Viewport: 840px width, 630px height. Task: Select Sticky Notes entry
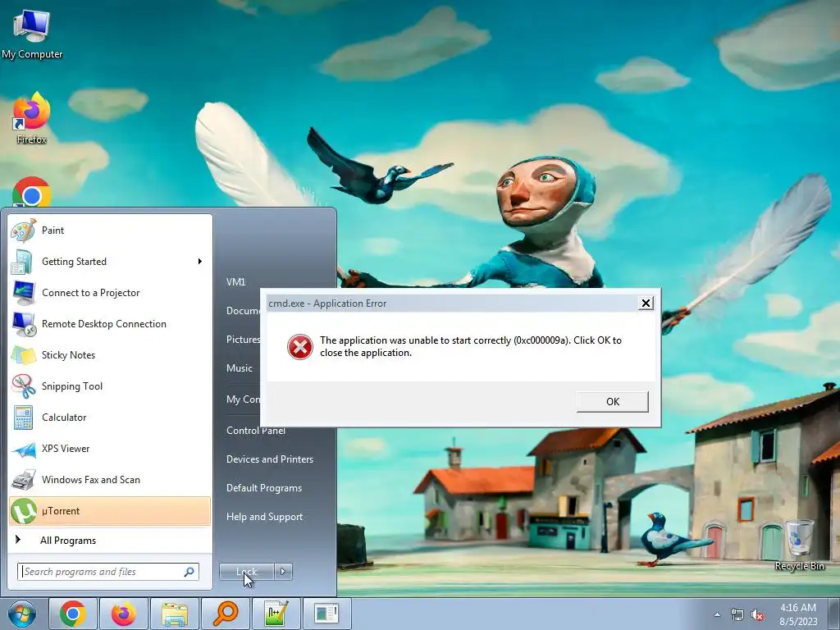point(110,354)
